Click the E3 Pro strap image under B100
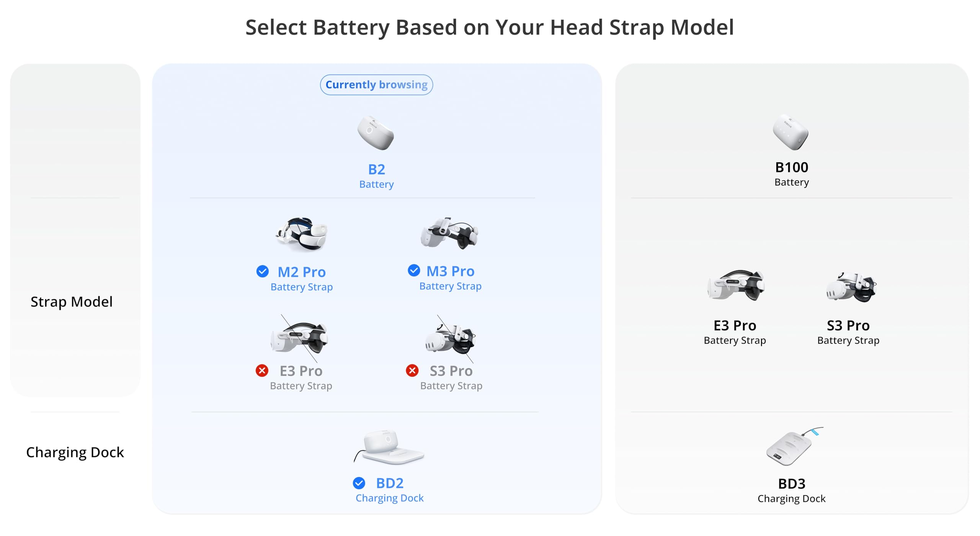Screen dimensions: 980x536 click(x=736, y=285)
